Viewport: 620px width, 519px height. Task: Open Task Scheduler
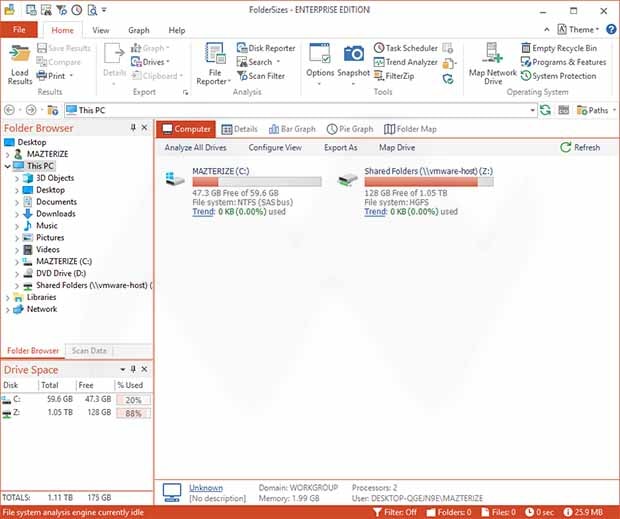click(406, 48)
